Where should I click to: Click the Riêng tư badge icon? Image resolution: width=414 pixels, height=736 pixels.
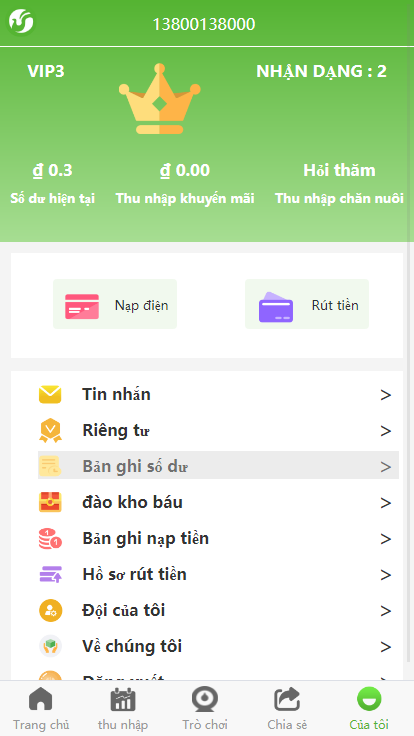pos(50,430)
